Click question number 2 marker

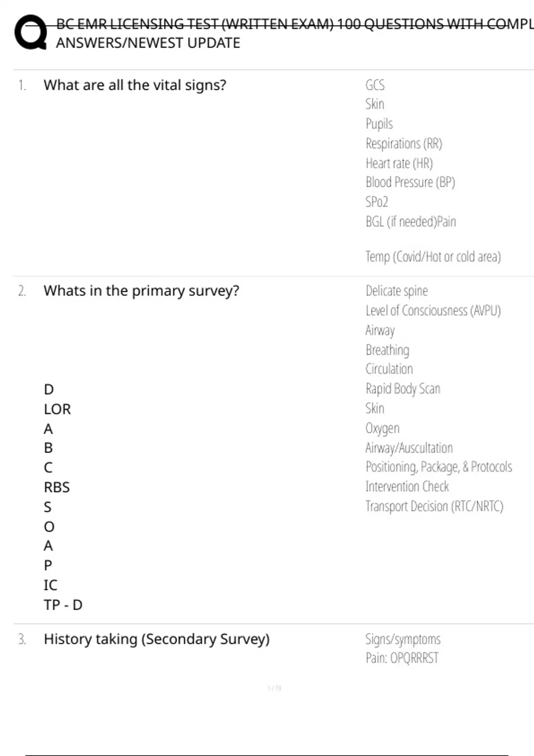click(22, 291)
